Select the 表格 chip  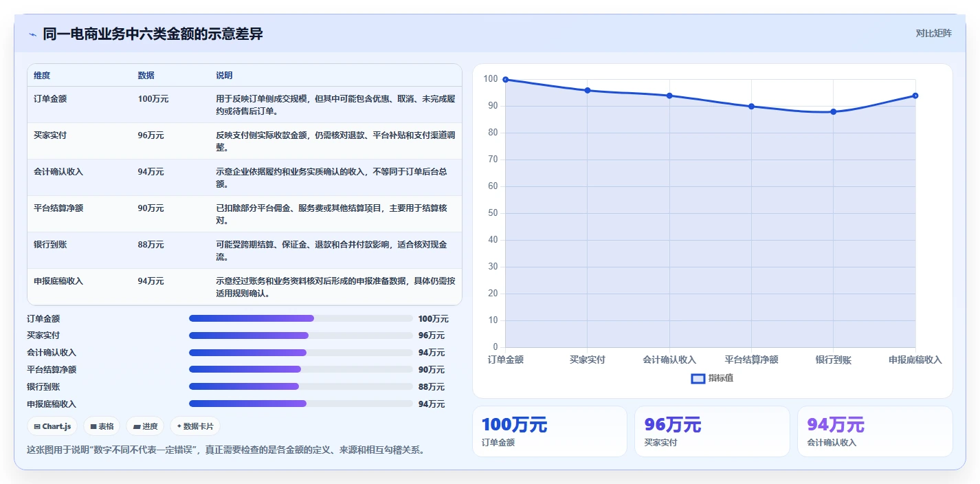(102, 426)
